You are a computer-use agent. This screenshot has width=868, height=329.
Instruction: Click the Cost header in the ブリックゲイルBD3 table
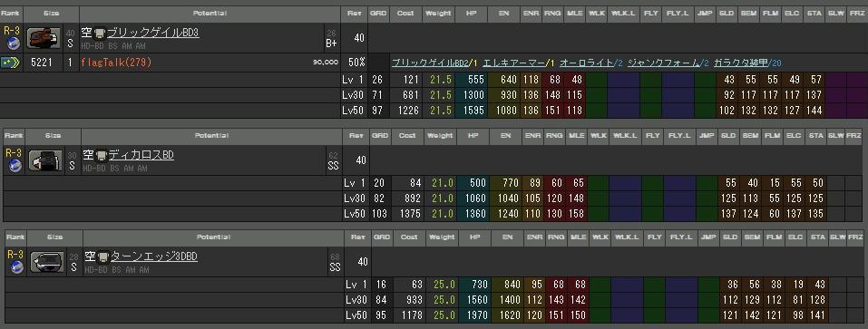405,13
